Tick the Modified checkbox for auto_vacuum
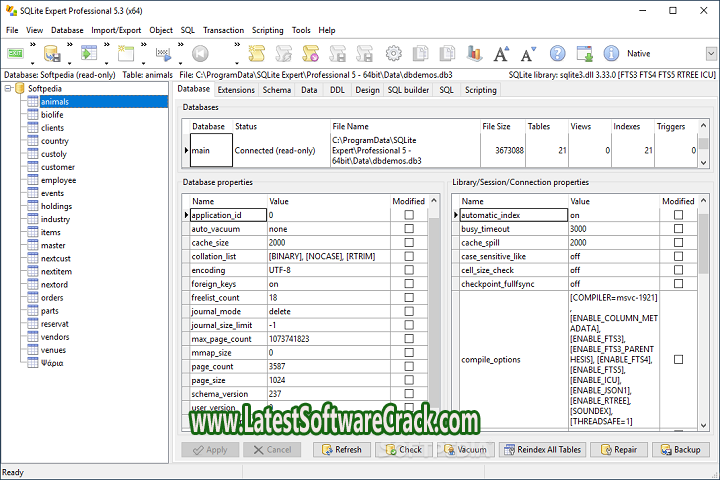The image size is (720, 480). pos(408,228)
